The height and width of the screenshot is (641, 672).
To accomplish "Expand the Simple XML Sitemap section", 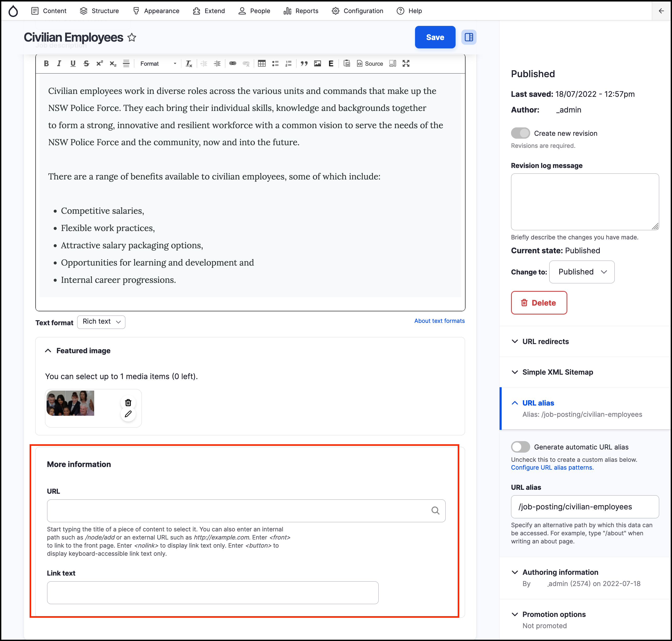I will click(552, 372).
